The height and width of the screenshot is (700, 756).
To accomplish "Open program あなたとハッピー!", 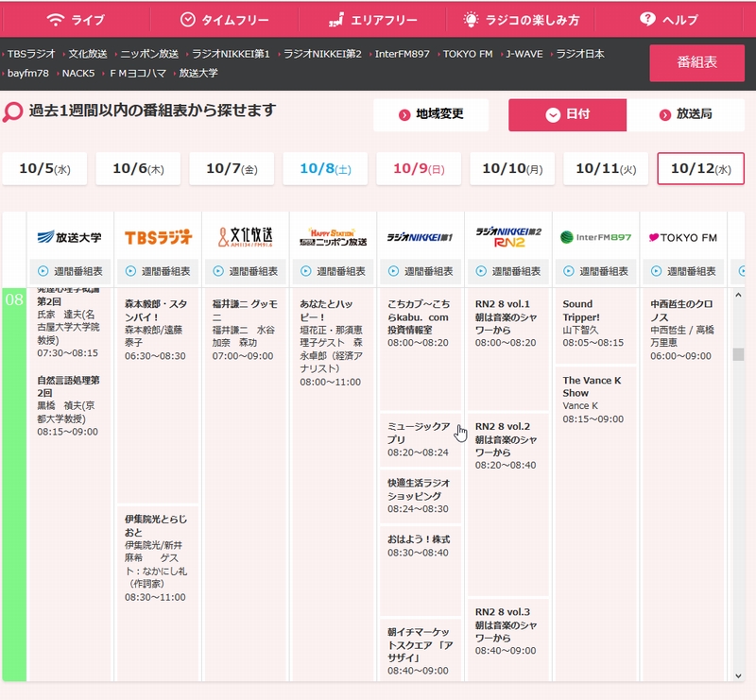I will (x=333, y=485).
